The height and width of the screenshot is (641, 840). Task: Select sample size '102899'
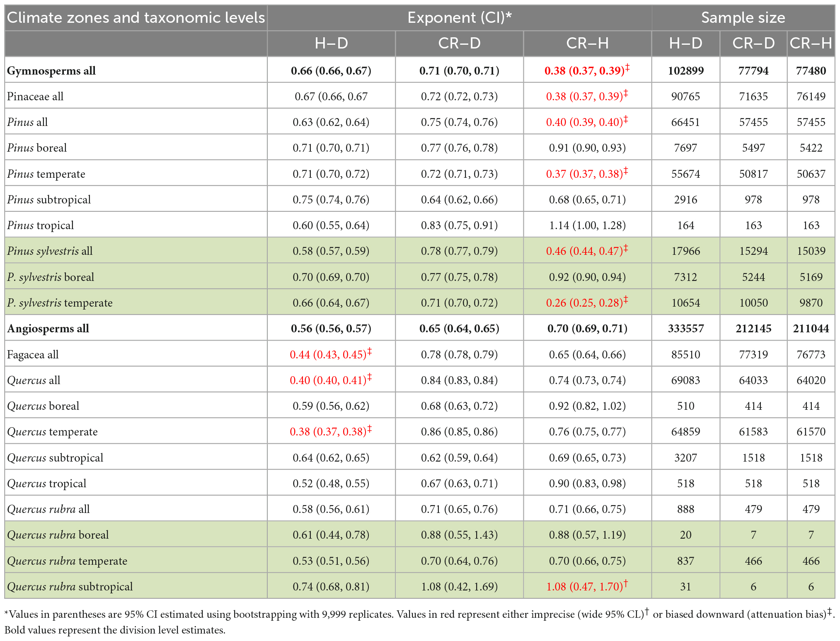point(686,71)
